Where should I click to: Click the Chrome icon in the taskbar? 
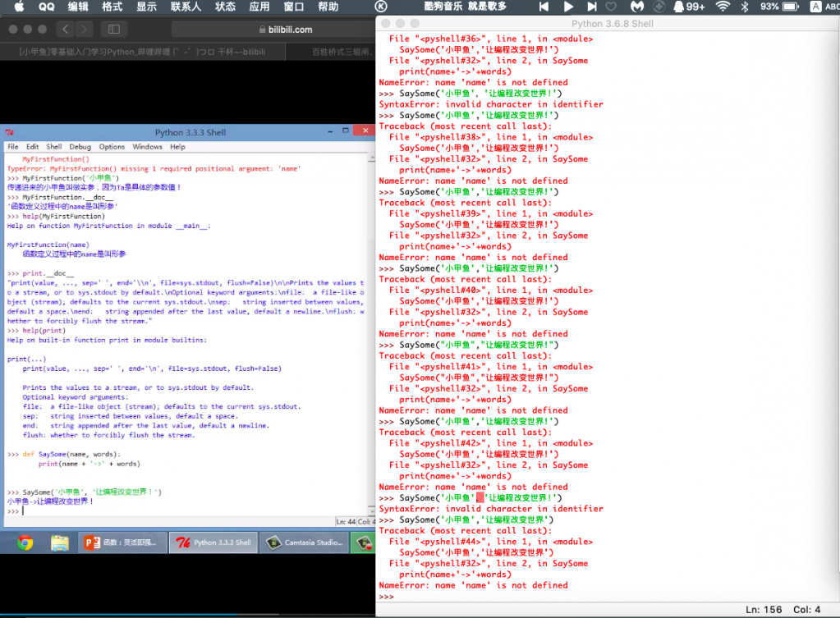point(25,542)
